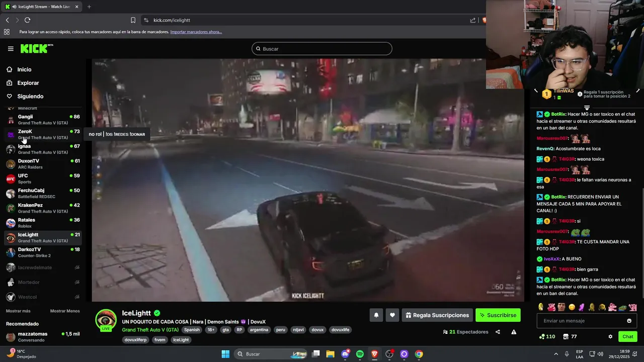Select the argentina tag
Image resolution: width=644 pixels, height=362 pixels.
(x=259, y=330)
